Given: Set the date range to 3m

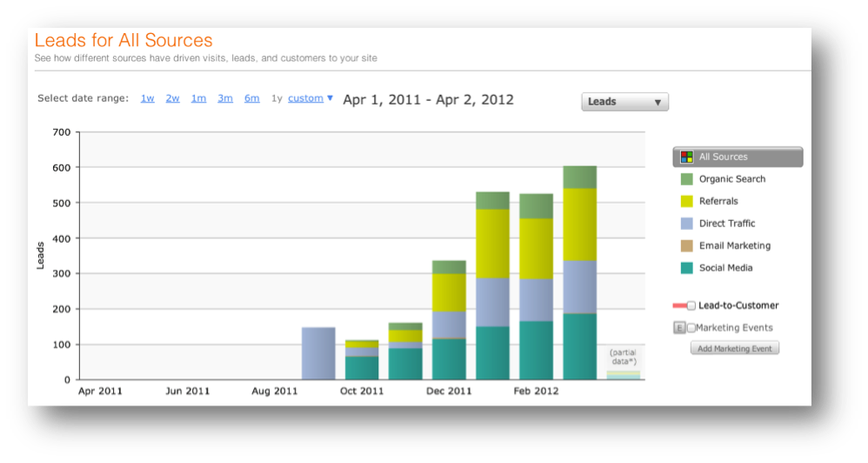Looking at the screenshot, I should [225, 98].
